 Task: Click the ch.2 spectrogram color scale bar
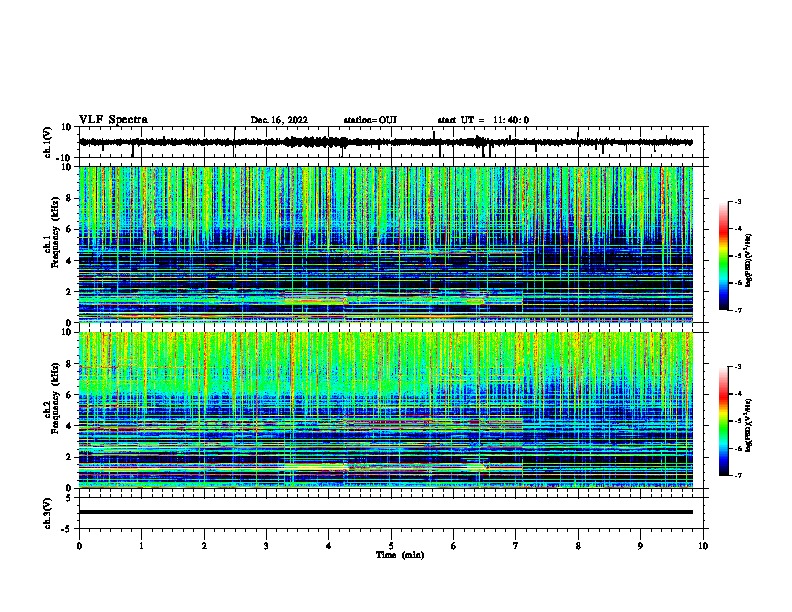[x=724, y=421]
